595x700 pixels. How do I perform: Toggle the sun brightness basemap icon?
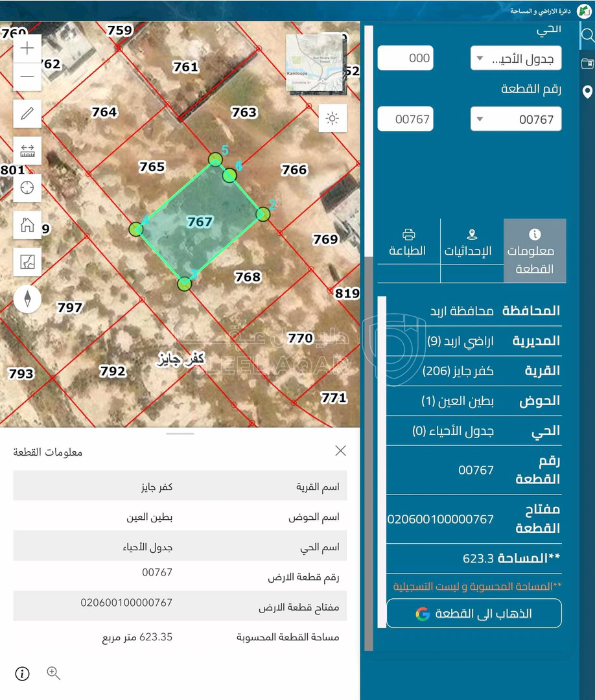(332, 119)
